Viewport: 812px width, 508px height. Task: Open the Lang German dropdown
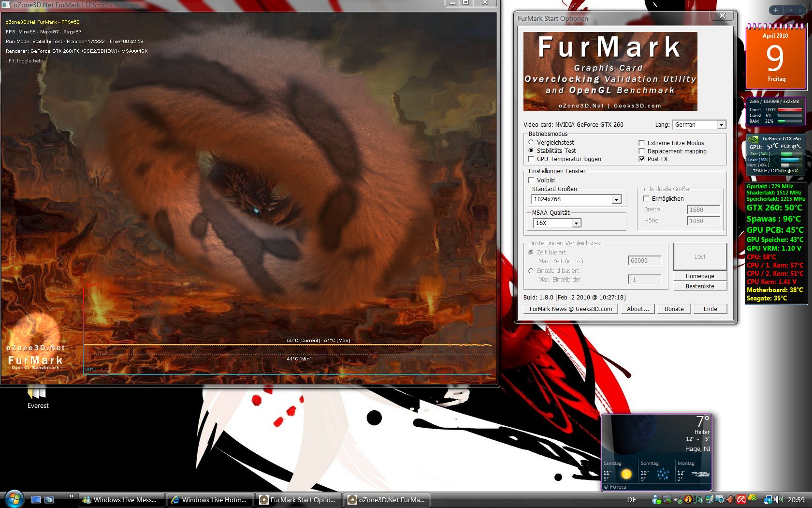699,125
